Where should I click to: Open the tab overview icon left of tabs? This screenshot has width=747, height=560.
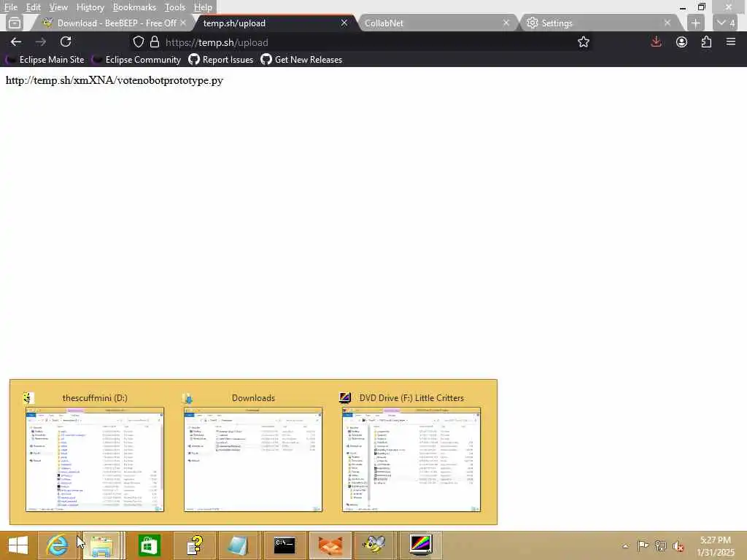(x=15, y=23)
